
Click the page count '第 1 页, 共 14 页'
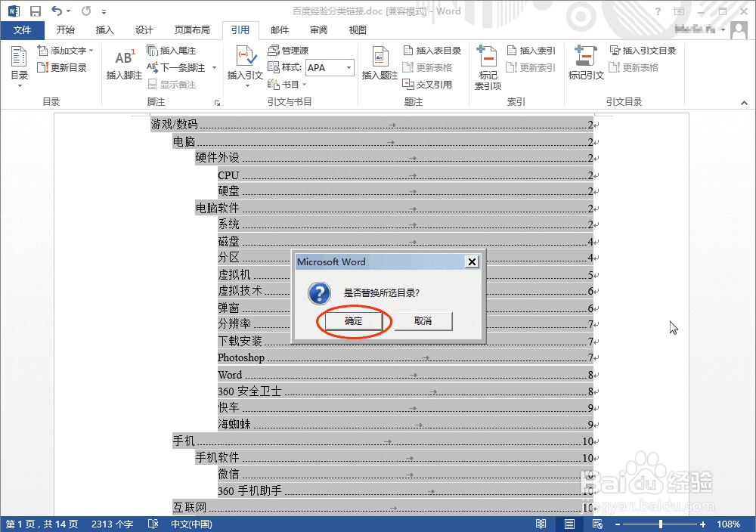(42, 524)
